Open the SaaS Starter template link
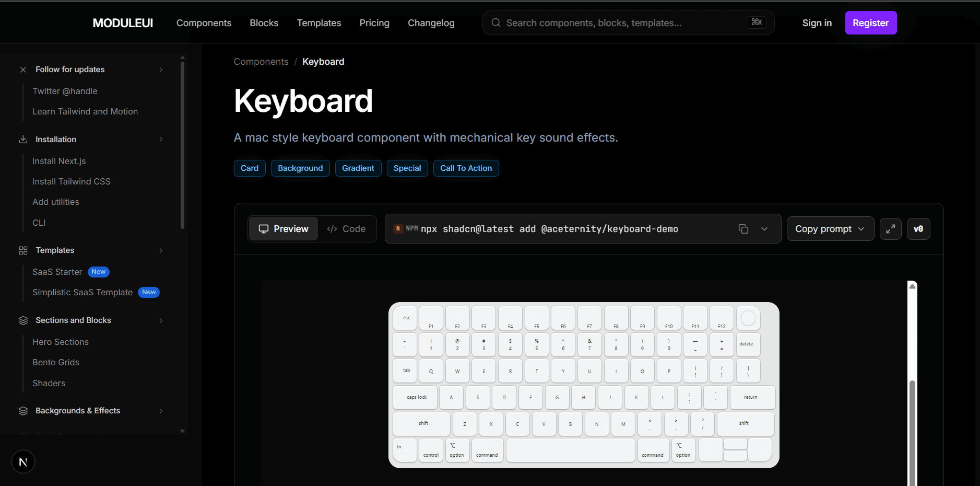The image size is (980, 486). [x=57, y=272]
